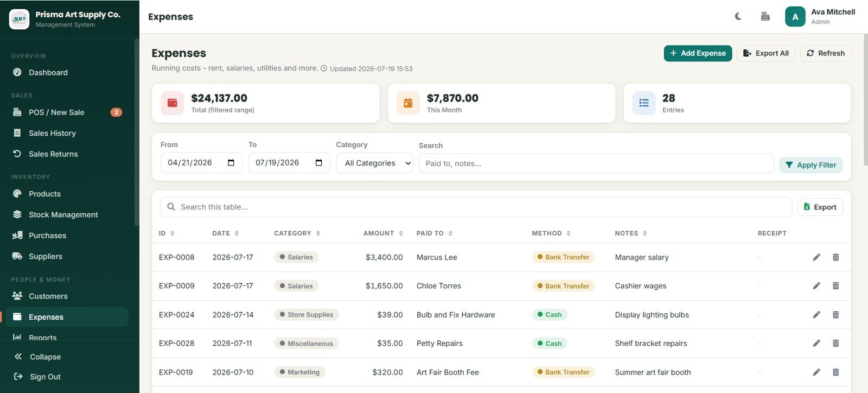Click the Suppliers truck icon
This screenshot has width=868, height=393.
(17, 256)
